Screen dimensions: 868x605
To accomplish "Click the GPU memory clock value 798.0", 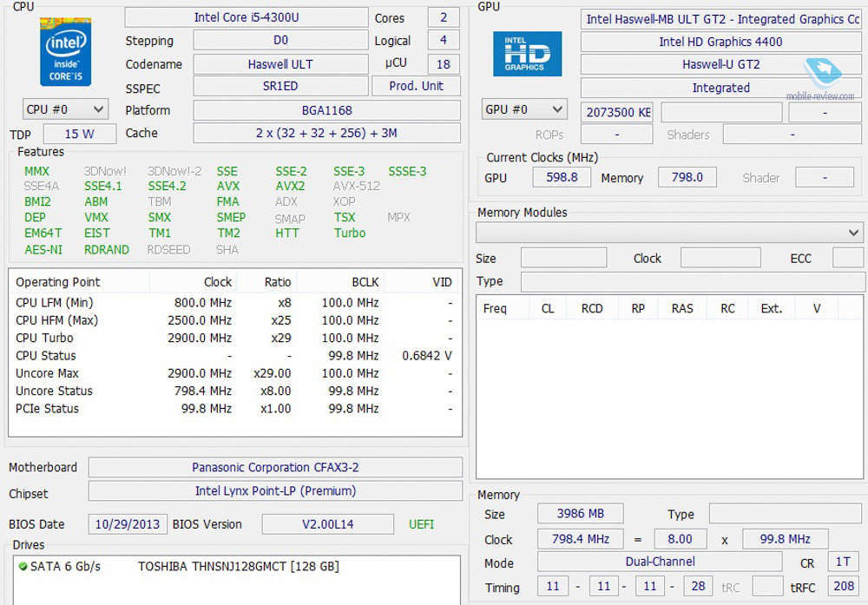I will (x=687, y=177).
